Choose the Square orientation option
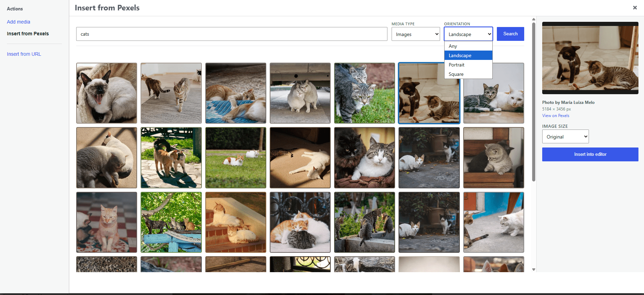Viewport: 644px width, 295px height. pos(468,74)
